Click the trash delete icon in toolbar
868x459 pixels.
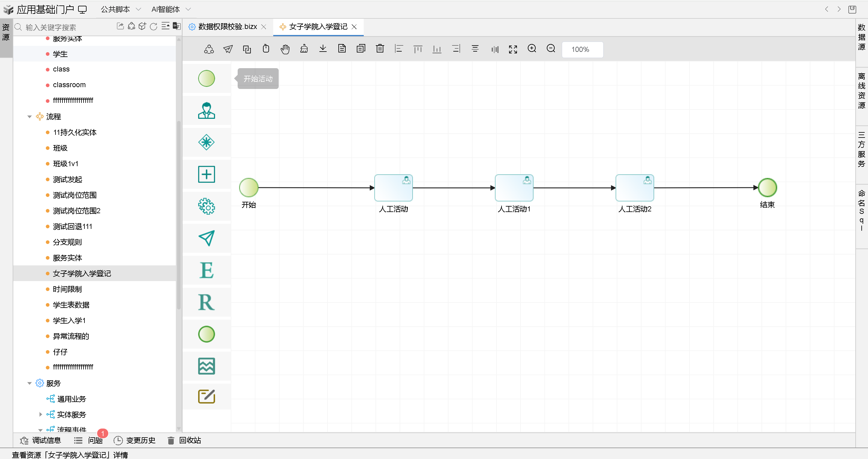point(380,49)
